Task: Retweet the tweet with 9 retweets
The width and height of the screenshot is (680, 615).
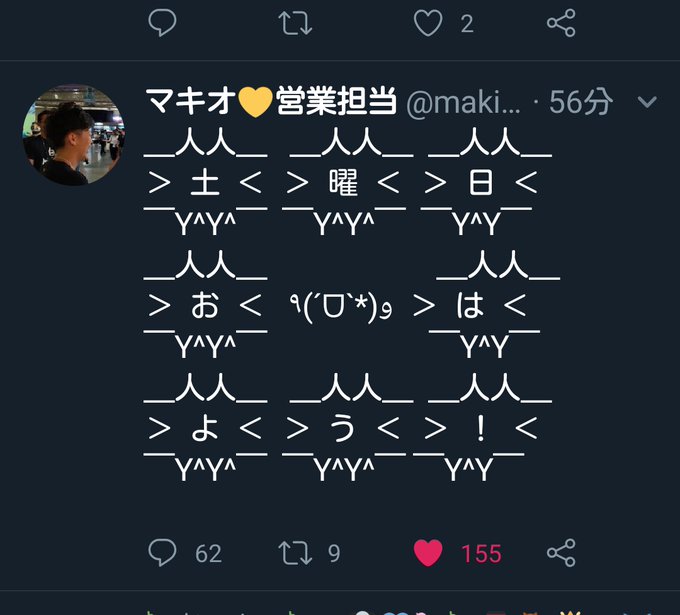Action: [x=295, y=553]
